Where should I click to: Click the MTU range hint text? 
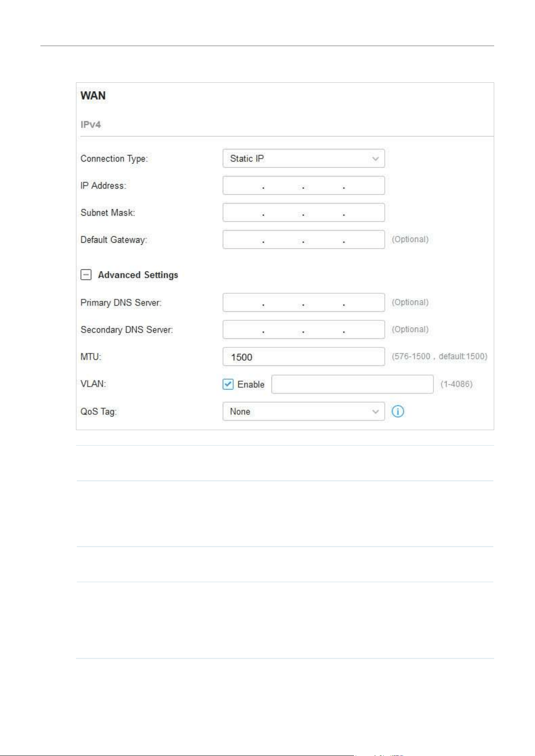coord(440,357)
